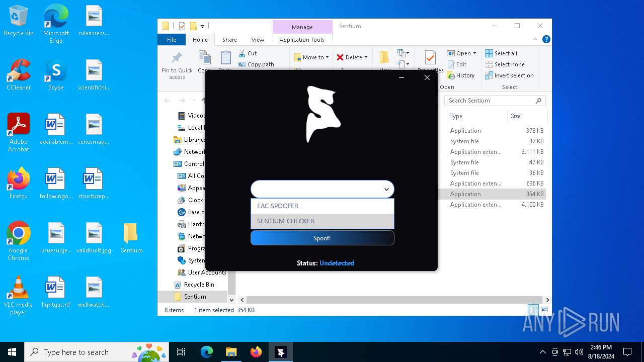Select the Sentium folder on desktop
Viewport: 644px width, 362px height.
tap(131, 238)
